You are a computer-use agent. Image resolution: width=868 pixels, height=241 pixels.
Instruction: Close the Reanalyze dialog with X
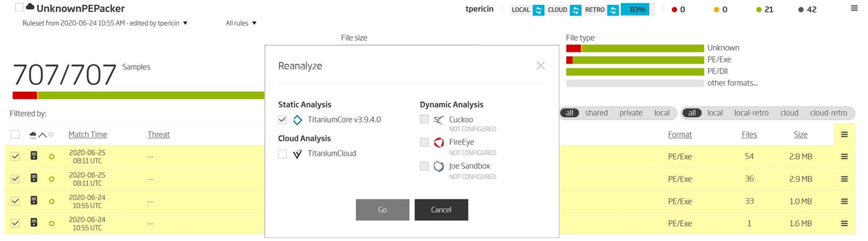[541, 66]
